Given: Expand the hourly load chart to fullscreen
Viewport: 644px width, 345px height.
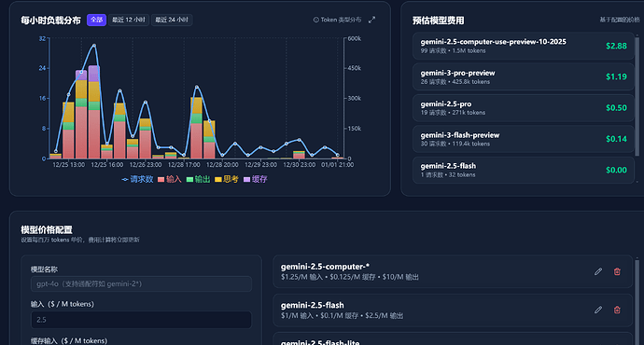Looking at the screenshot, I should click(x=371, y=20).
